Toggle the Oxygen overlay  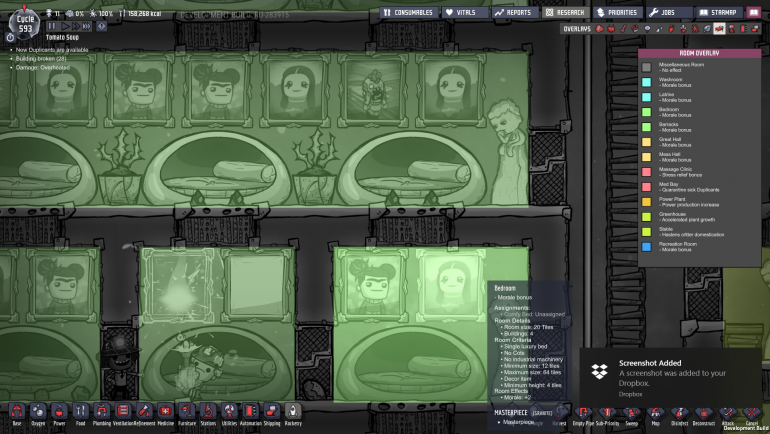coord(599,29)
